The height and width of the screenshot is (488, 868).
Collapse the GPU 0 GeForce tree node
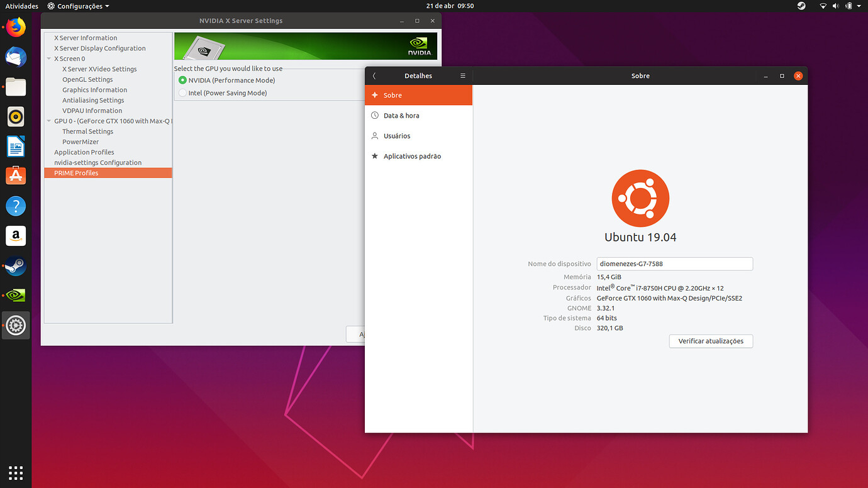[48, 121]
